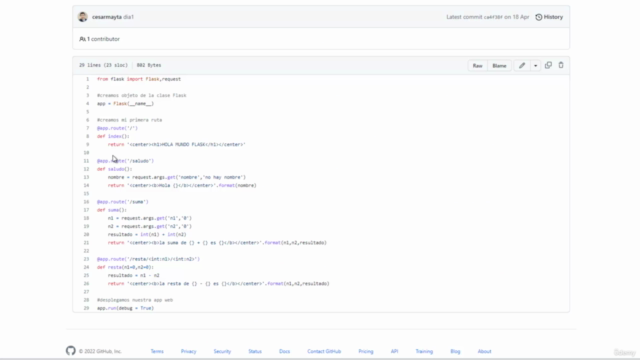Select line number 4 in code
Screen dimensions: 640x360
click(x=87, y=104)
